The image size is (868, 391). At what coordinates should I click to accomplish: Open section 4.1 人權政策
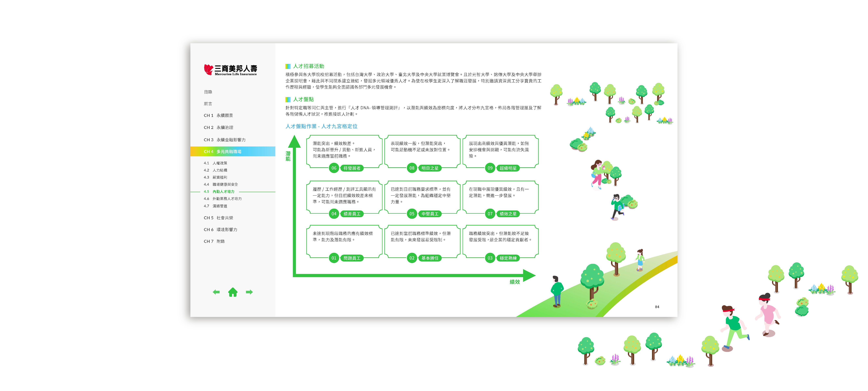(215, 163)
